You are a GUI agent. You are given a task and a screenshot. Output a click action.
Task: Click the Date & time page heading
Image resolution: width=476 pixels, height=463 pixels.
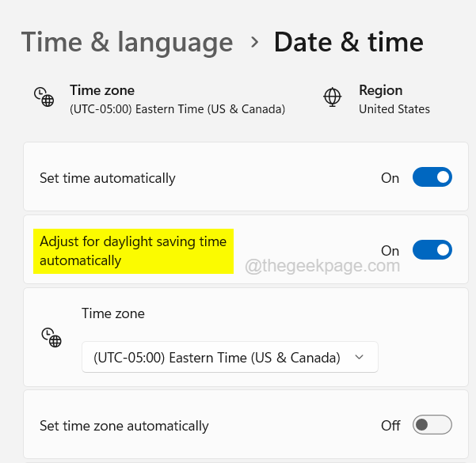[348, 41]
